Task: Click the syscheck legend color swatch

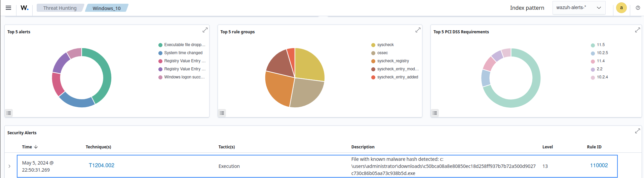Action: point(373,45)
